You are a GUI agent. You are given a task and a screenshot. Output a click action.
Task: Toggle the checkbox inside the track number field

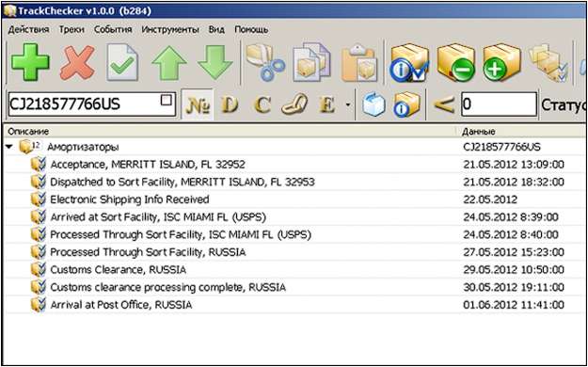click(x=167, y=100)
